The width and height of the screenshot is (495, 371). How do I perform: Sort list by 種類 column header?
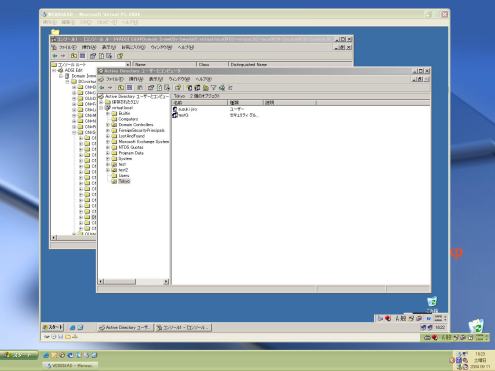click(245, 103)
